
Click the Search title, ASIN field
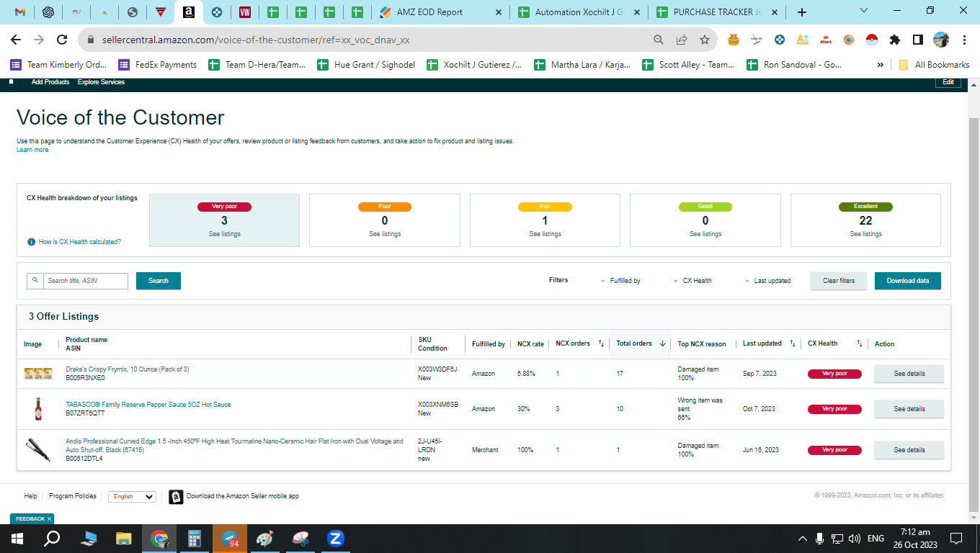pos(85,281)
